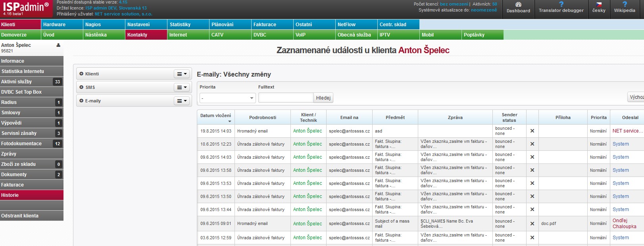Click NET service solution user link

click(123, 14)
